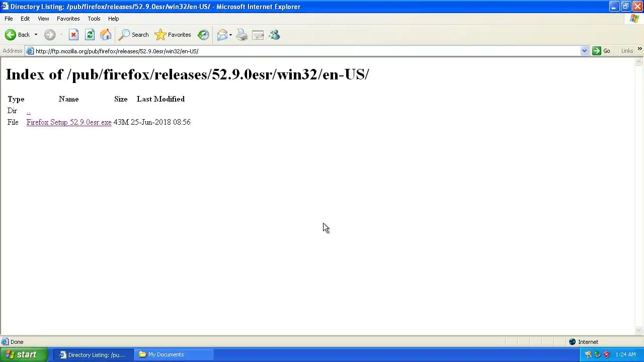The image size is (644, 362).
Task: Click the taskbar clock showing 1:24 AM
Action: pyautogui.click(x=625, y=354)
